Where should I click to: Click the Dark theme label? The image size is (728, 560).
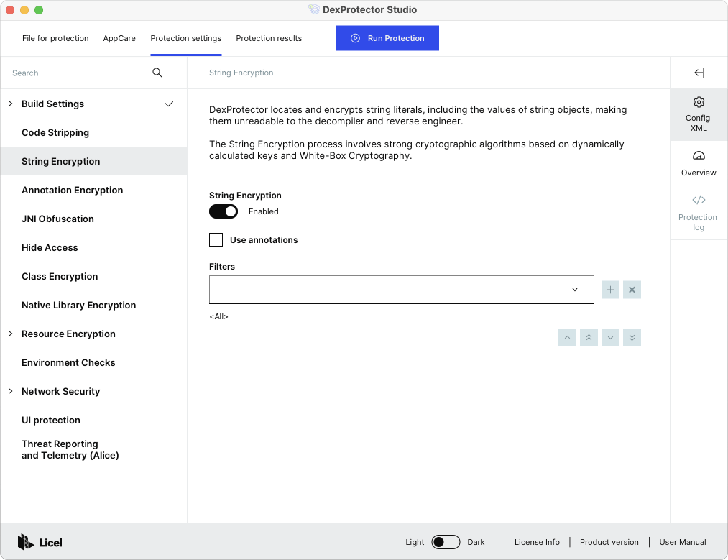(x=476, y=542)
